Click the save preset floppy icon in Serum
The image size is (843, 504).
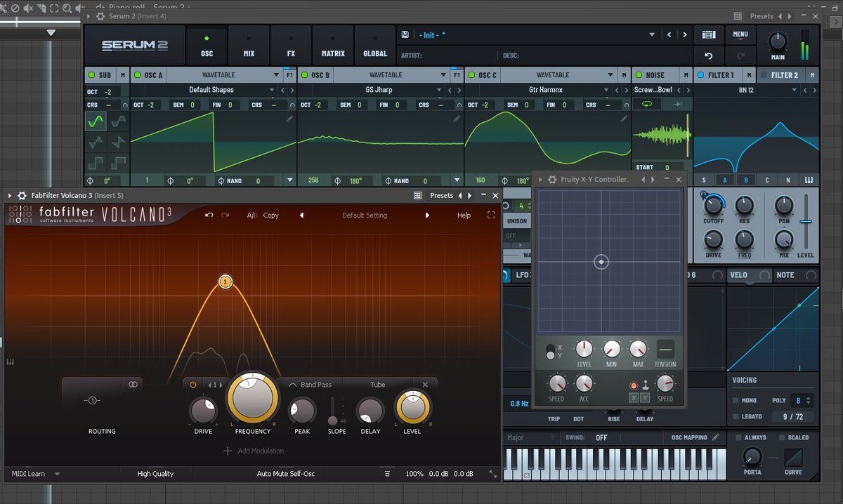click(405, 34)
